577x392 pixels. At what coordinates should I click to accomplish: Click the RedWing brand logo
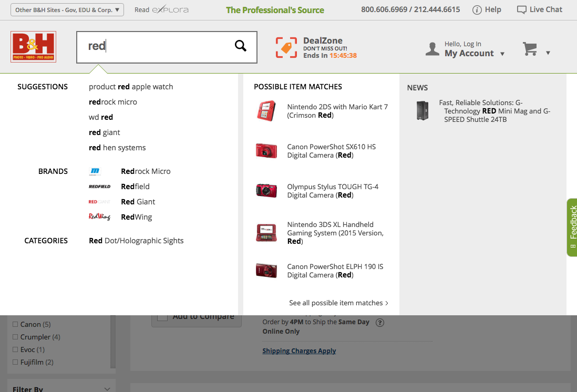click(x=99, y=217)
